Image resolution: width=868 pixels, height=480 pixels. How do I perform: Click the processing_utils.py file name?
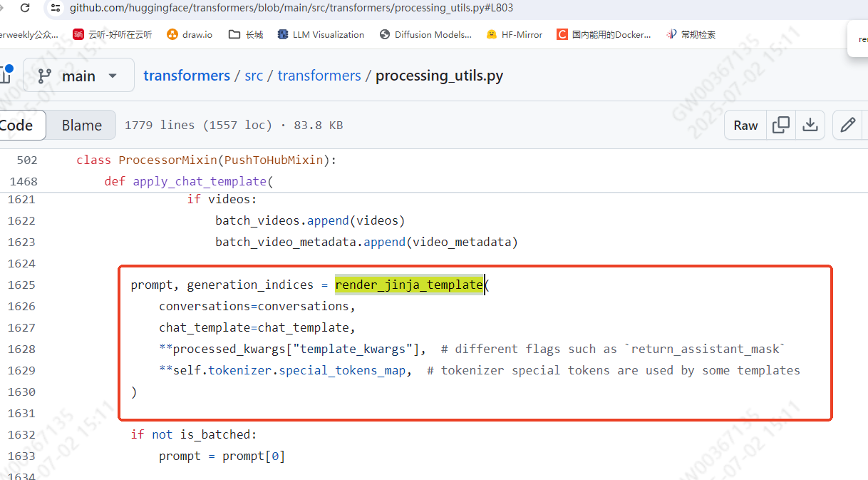click(439, 76)
